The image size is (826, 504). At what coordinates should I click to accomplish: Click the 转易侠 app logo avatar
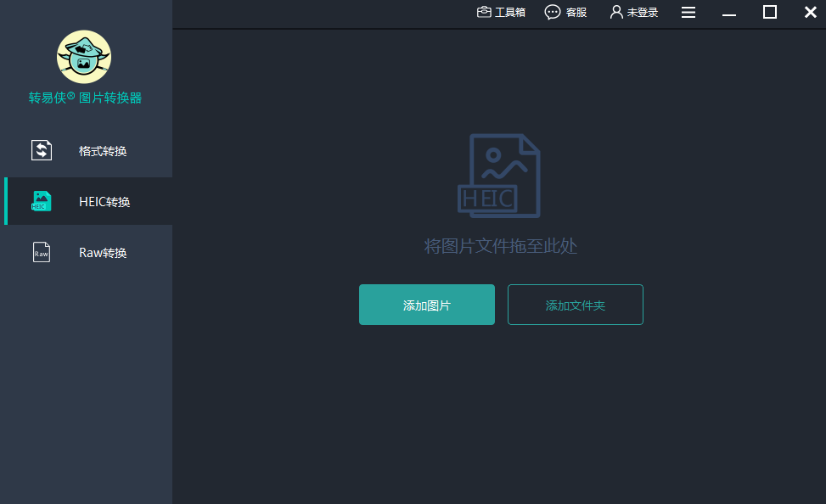coord(84,57)
